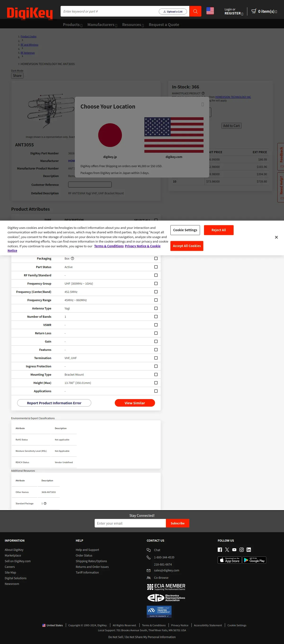Open the US flag country selector
284x644 pixels.
pos(210,11)
